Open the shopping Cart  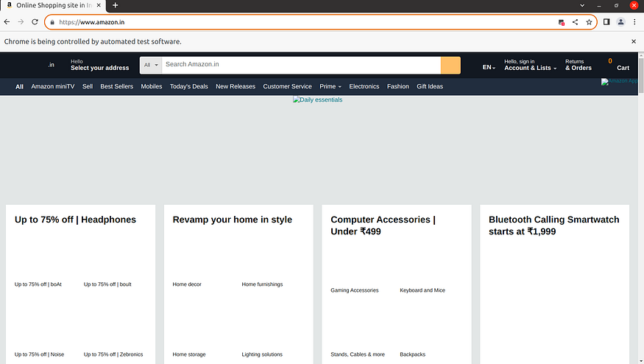click(618, 65)
